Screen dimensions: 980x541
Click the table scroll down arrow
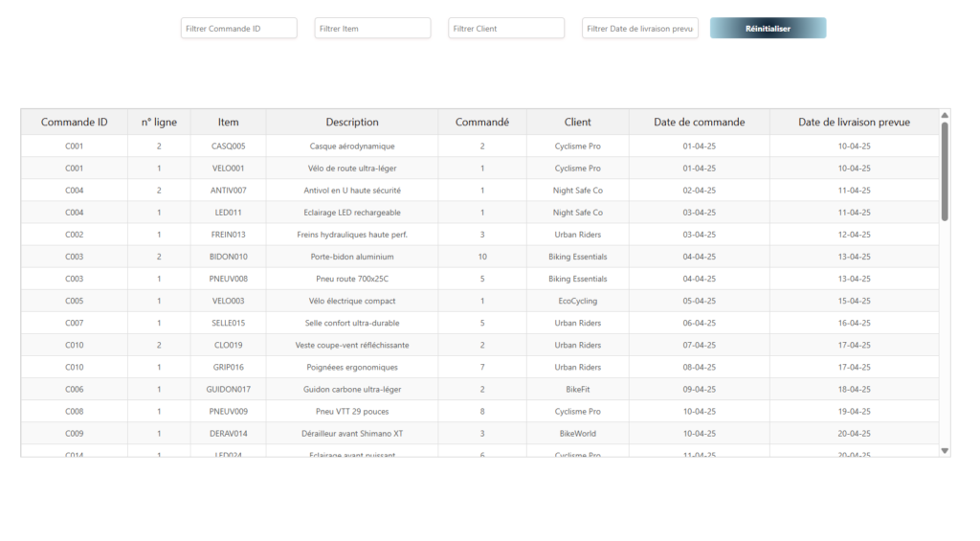(x=945, y=450)
